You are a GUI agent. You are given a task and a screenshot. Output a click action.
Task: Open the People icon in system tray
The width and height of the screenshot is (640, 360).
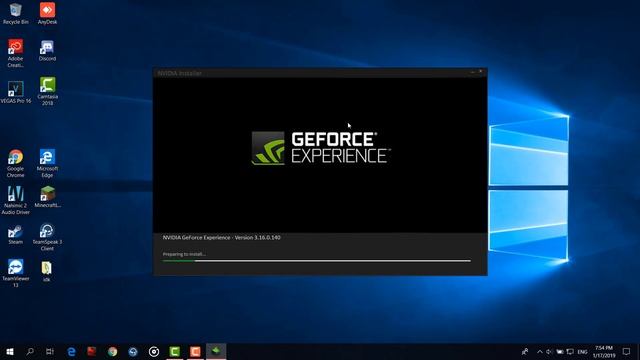(x=525, y=351)
